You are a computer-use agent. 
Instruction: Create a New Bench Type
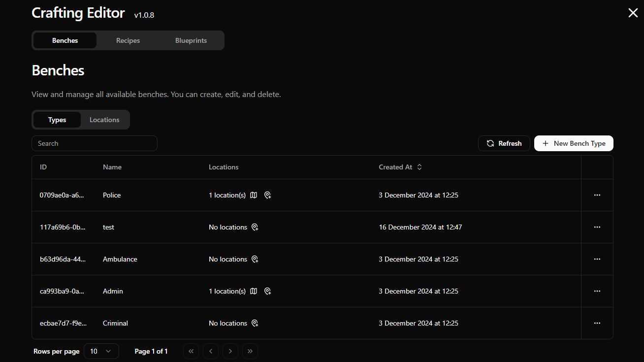pyautogui.click(x=574, y=143)
